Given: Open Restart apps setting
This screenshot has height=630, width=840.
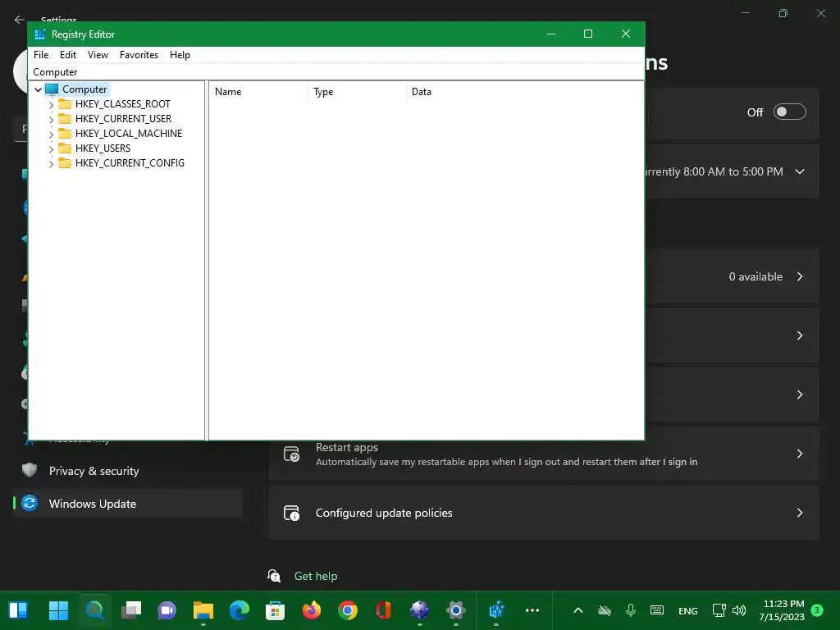Looking at the screenshot, I should tap(543, 454).
